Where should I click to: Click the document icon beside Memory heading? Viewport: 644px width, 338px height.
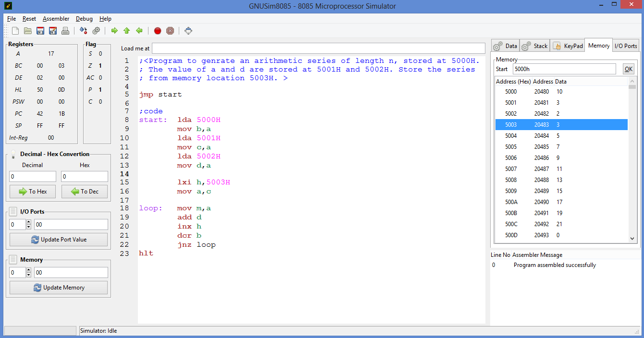pyautogui.click(x=13, y=260)
